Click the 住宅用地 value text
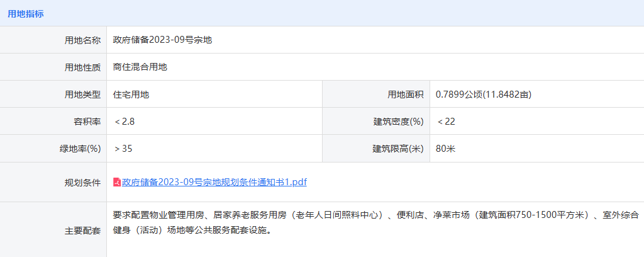Screen dimensions: 644x257 131,94
